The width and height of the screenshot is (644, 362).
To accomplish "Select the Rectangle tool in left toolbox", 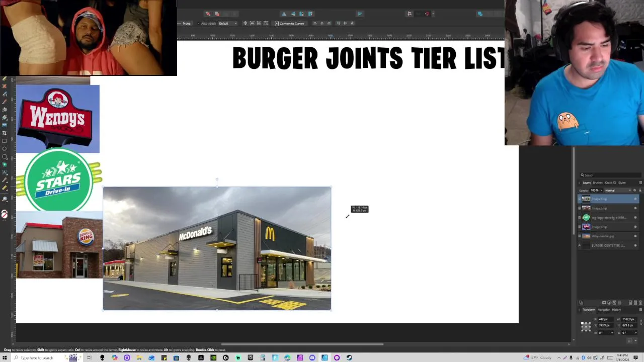I will coord(5,141).
